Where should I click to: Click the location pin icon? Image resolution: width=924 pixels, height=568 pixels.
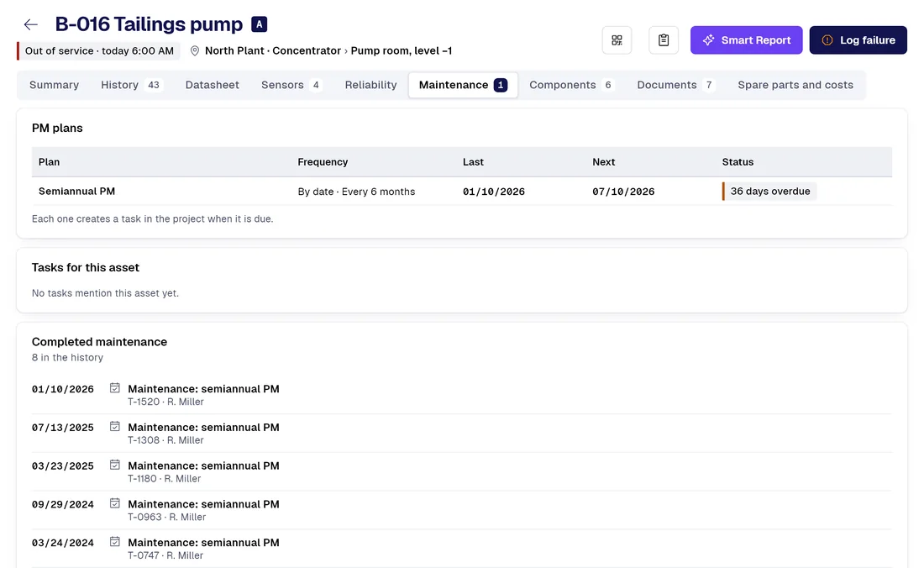tap(195, 50)
